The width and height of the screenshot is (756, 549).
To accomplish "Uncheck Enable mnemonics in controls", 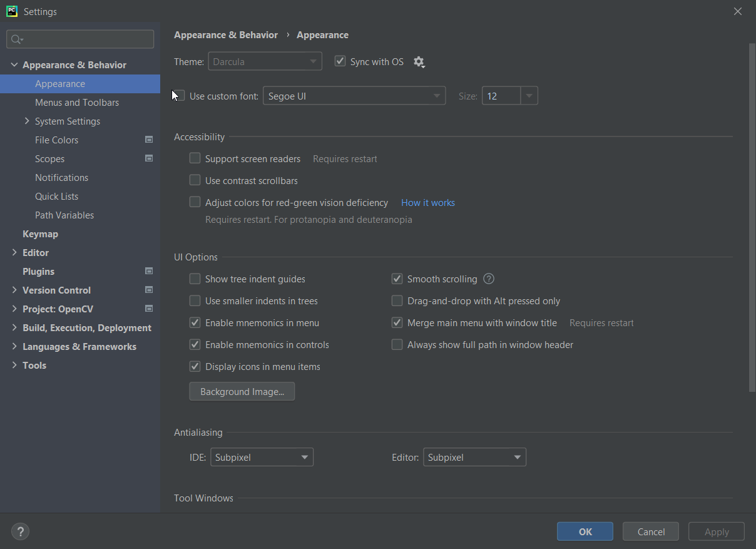I will (x=195, y=344).
